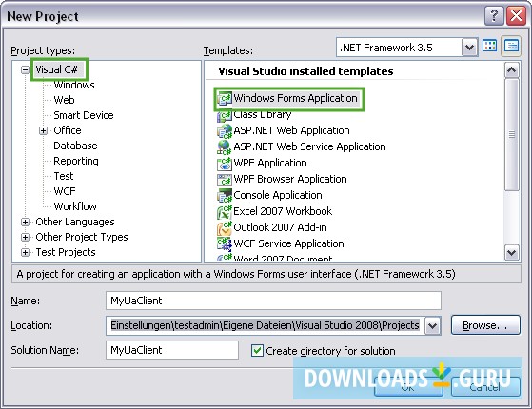The height and width of the screenshot is (409, 532).
Task: Choose the Console Application template label
Action: 278,195
